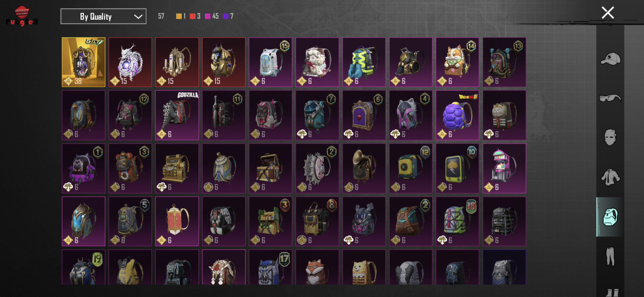The image size is (644, 297).
Task: Select the jacket outfit category icon
Action: click(x=610, y=177)
